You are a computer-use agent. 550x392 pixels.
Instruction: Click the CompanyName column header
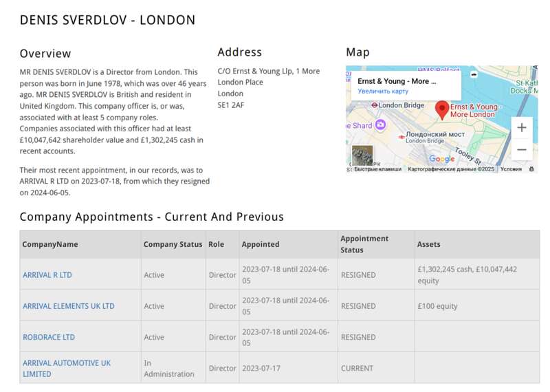[x=50, y=244]
